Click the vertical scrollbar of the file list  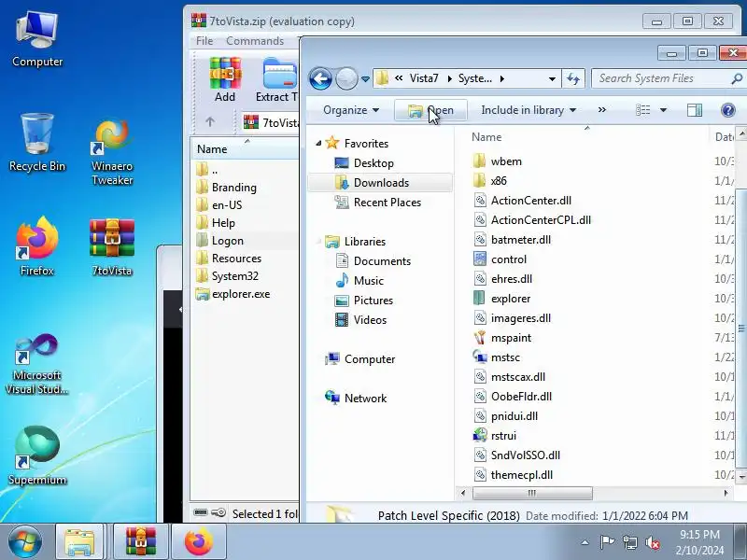coord(741,328)
